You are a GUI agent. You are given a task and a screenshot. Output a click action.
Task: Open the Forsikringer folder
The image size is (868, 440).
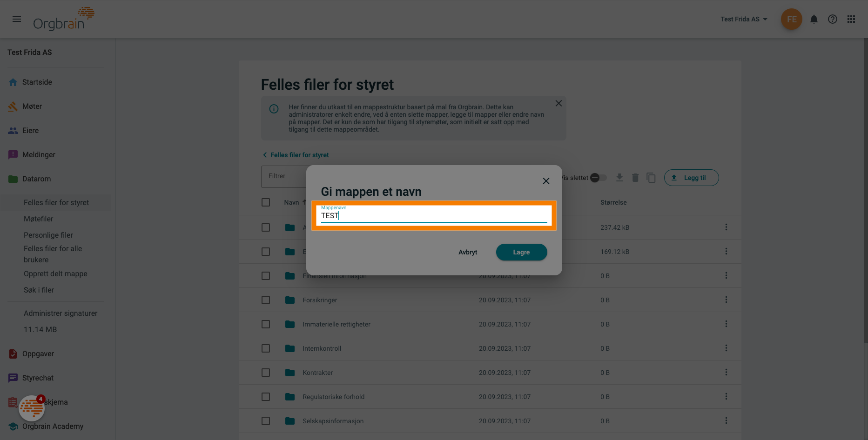tap(320, 300)
